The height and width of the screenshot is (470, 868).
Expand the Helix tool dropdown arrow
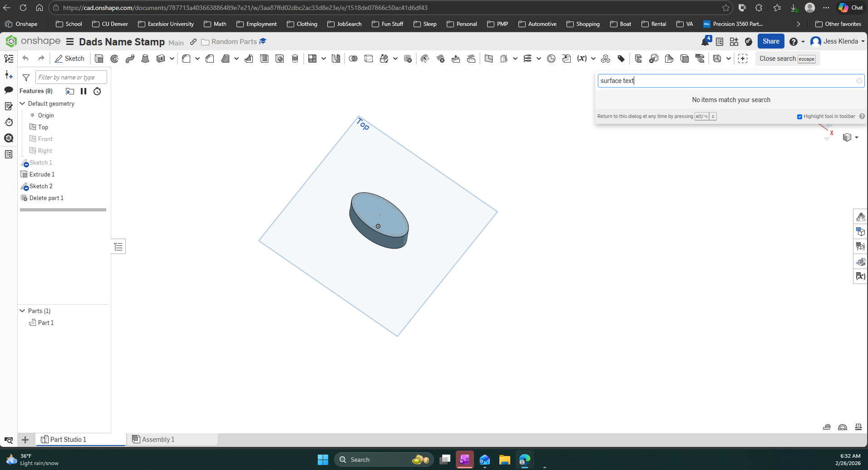click(x=539, y=59)
